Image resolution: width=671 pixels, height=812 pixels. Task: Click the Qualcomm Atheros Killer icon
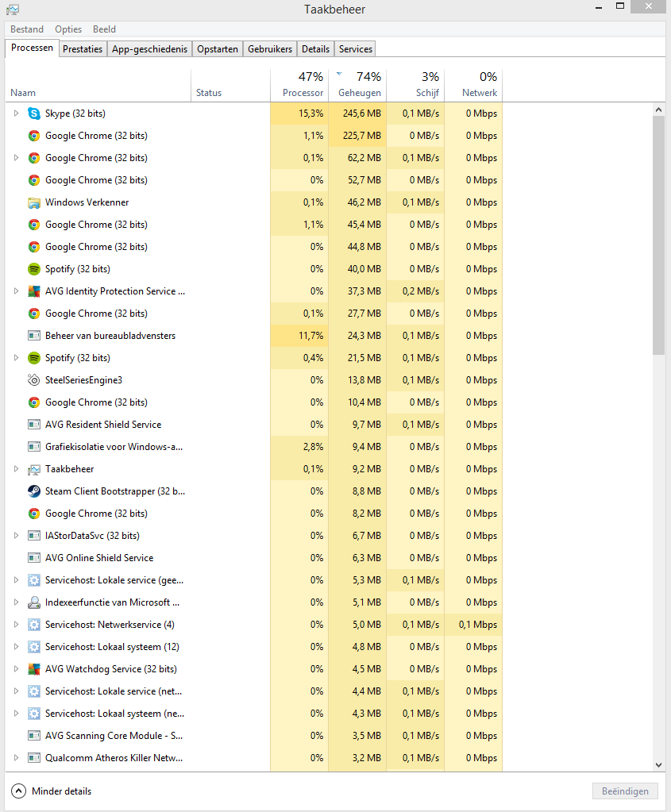(x=33, y=758)
